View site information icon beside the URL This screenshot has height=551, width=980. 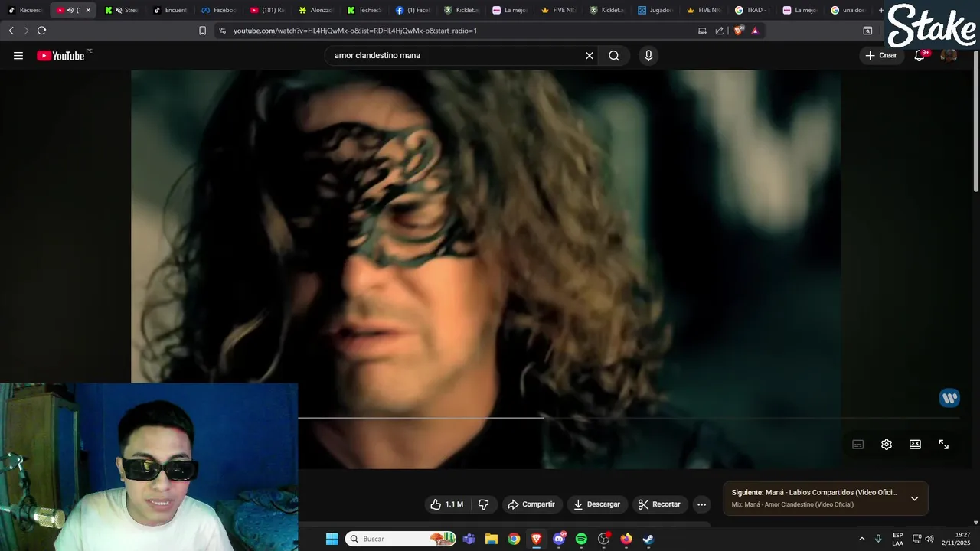[222, 31]
